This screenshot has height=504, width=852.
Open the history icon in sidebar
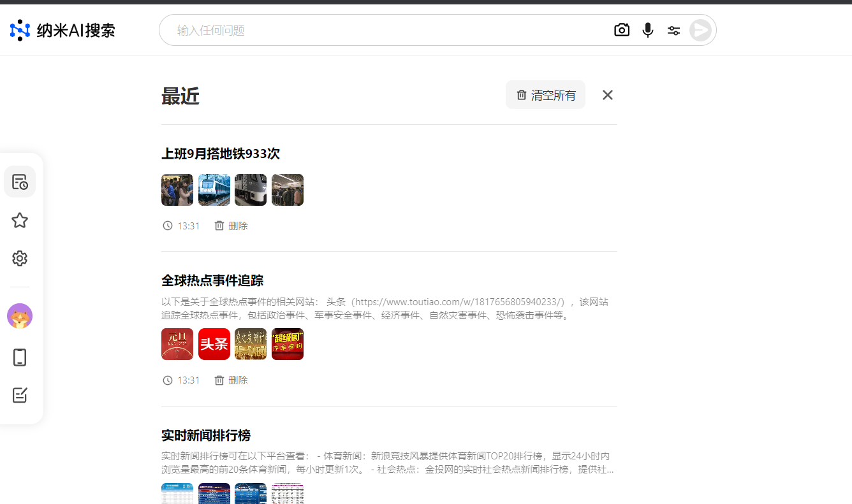(20, 182)
